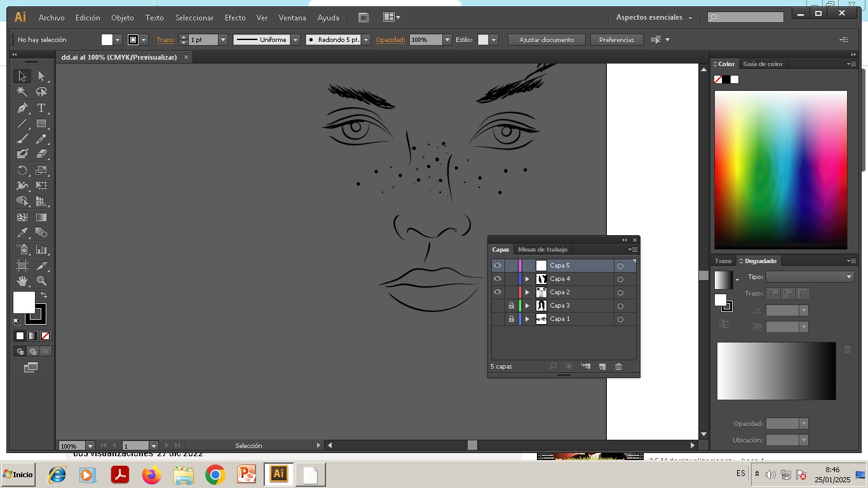Delete selected layer with trash icon

[x=618, y=367]
